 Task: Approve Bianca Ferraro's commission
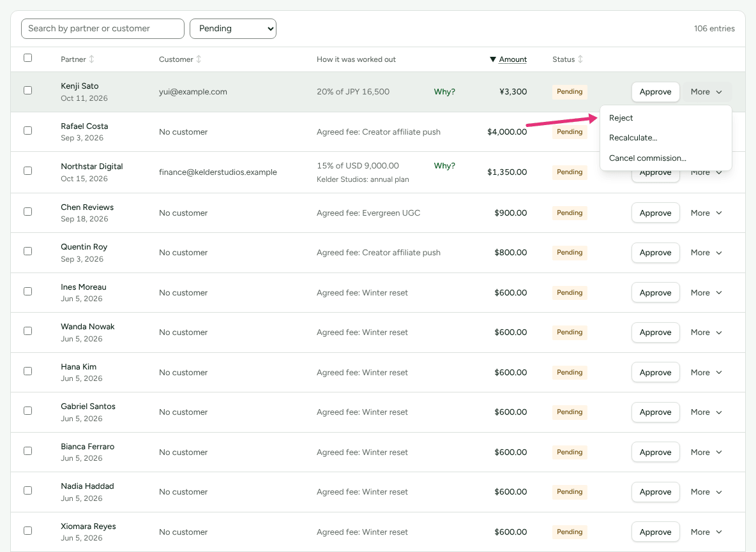tap(655, 452)
